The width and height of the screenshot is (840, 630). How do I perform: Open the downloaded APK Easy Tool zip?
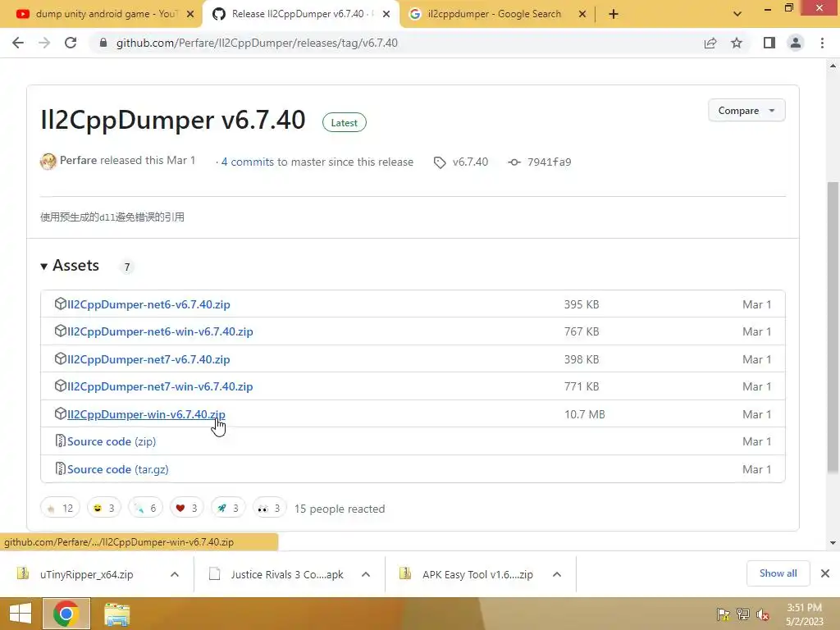477,575
